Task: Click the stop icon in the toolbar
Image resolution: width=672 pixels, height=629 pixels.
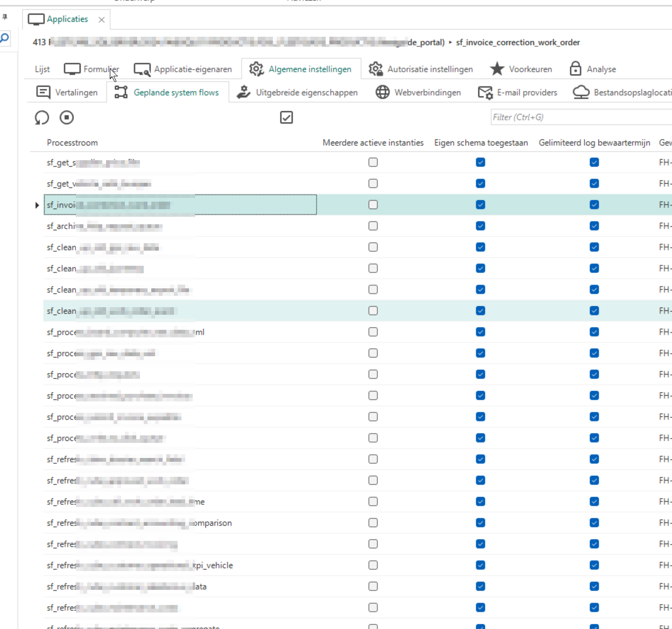Action: point(67,117)
